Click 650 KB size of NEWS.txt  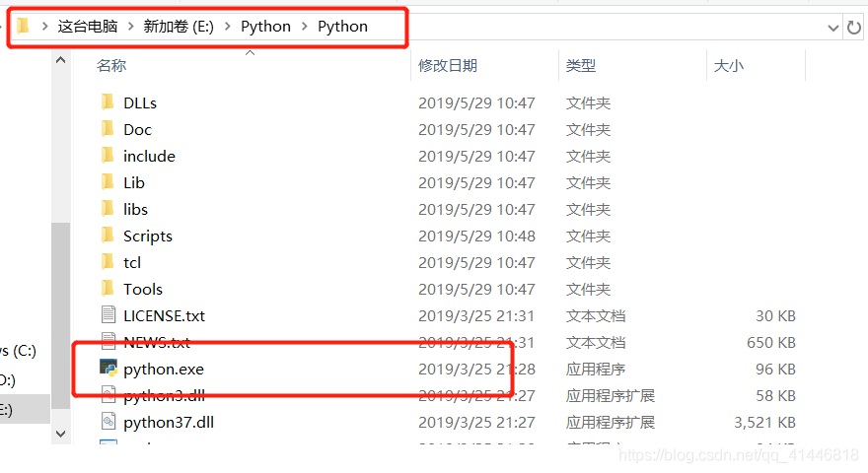tap(771, 343)
